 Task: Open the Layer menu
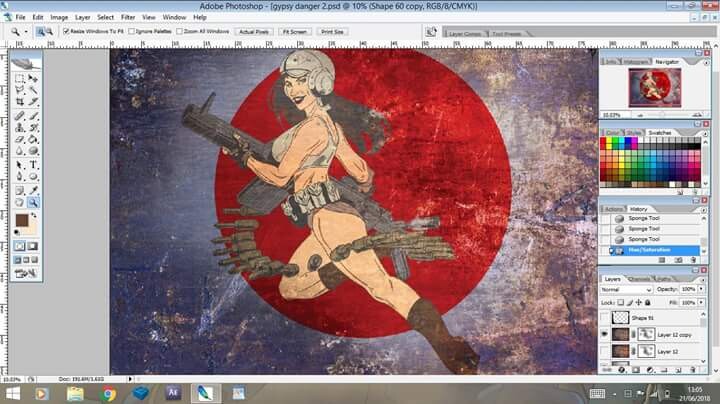83,17
